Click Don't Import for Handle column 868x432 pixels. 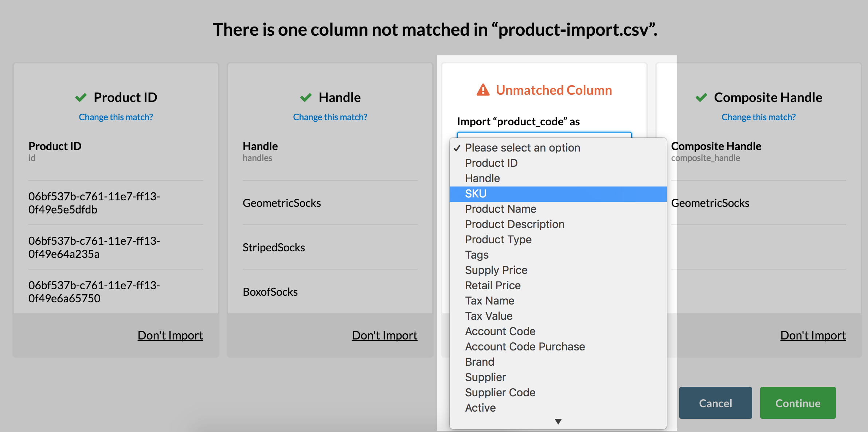coord(384,335)
